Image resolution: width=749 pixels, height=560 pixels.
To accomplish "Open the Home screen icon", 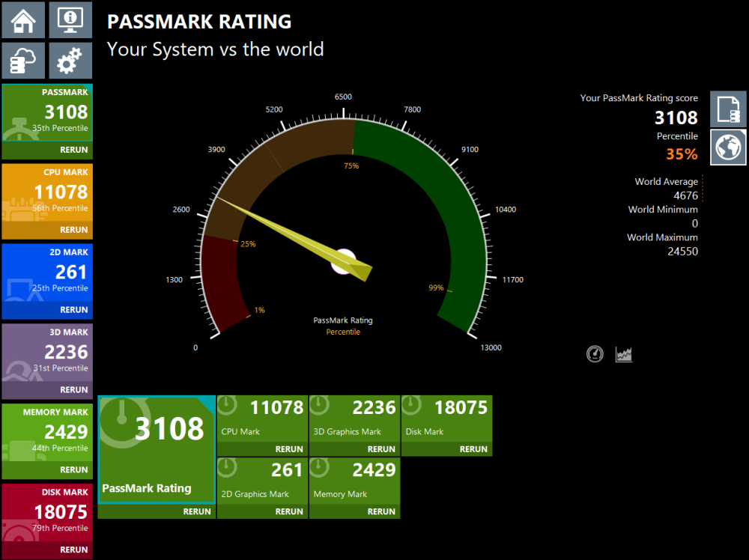I will point(23,19).
